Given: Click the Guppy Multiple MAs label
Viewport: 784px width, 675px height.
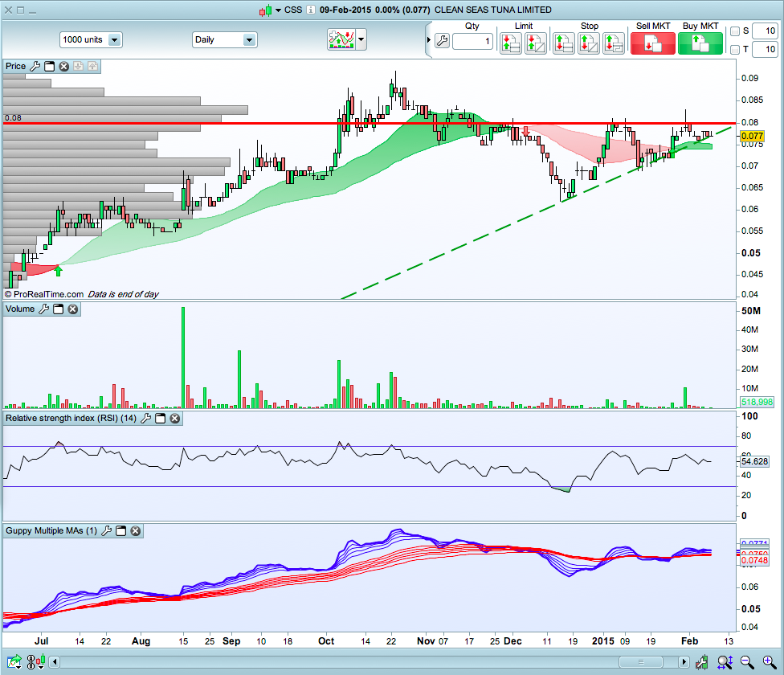Looking at the screenshot, I should pos(51,531).
